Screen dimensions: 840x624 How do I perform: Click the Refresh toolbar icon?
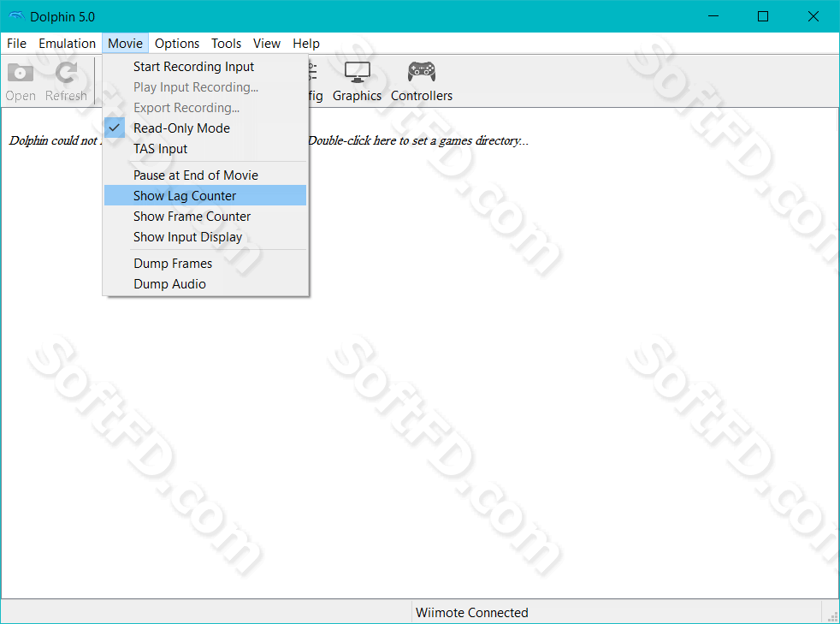coord(66,81)
